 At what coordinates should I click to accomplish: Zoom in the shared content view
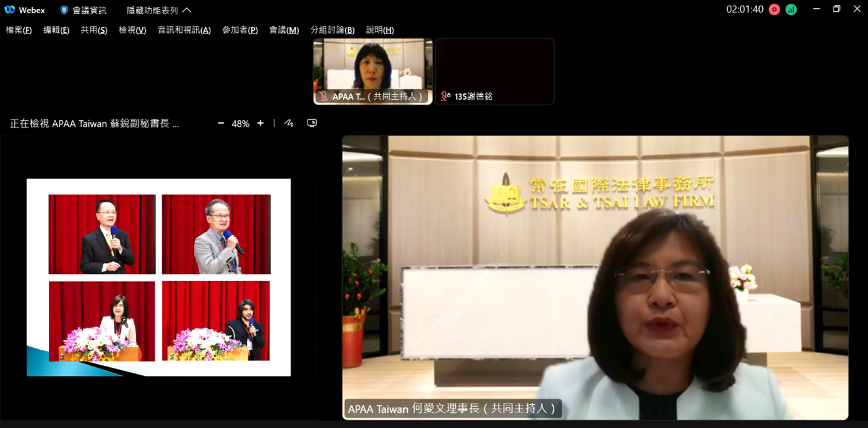[x=261, y=123]
